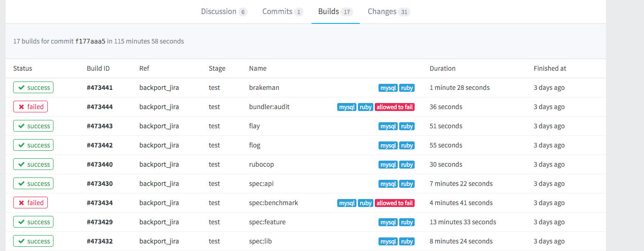Viewport: 644px width, 251px height.
Task: Click the allowed to fail label on bundler:audit
Action: click(x=394, y=107)
